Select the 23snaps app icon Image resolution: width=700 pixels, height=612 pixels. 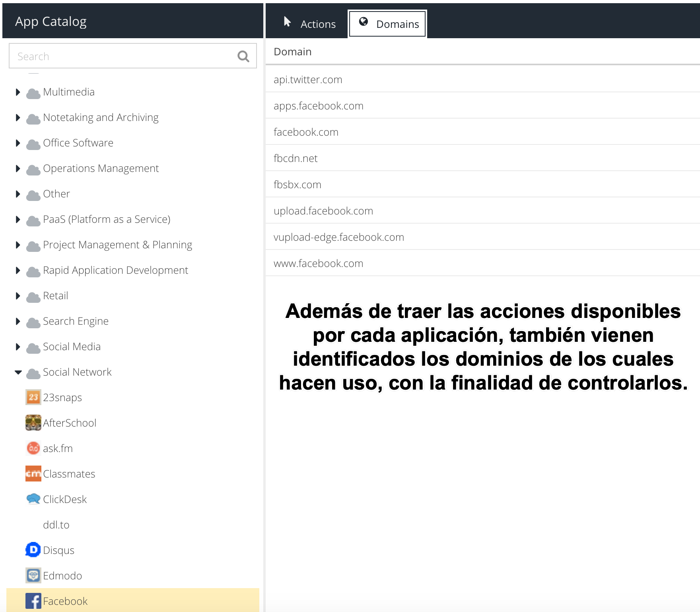coord(33,397)
